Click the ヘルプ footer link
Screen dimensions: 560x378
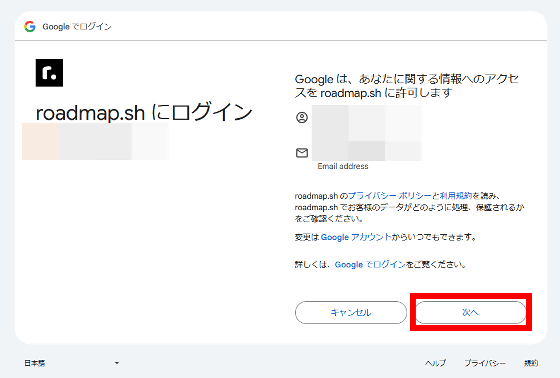coord(435,363)
